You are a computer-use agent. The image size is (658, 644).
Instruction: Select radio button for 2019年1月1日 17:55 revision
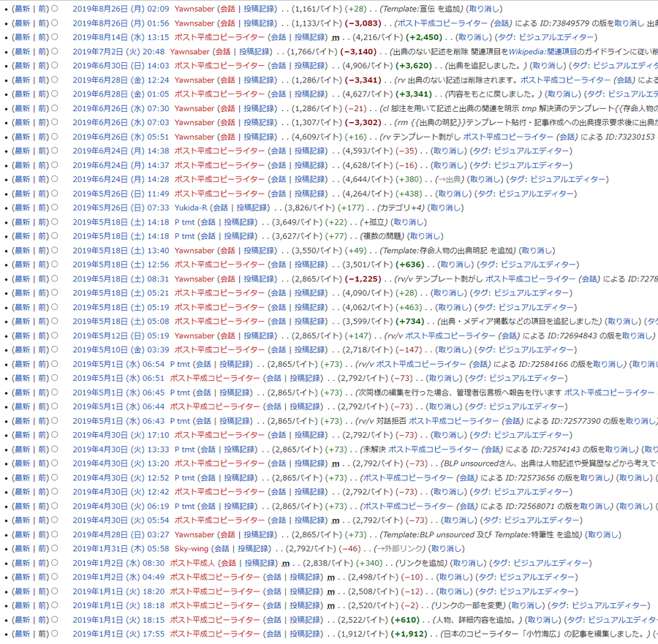tap(55, 634)
